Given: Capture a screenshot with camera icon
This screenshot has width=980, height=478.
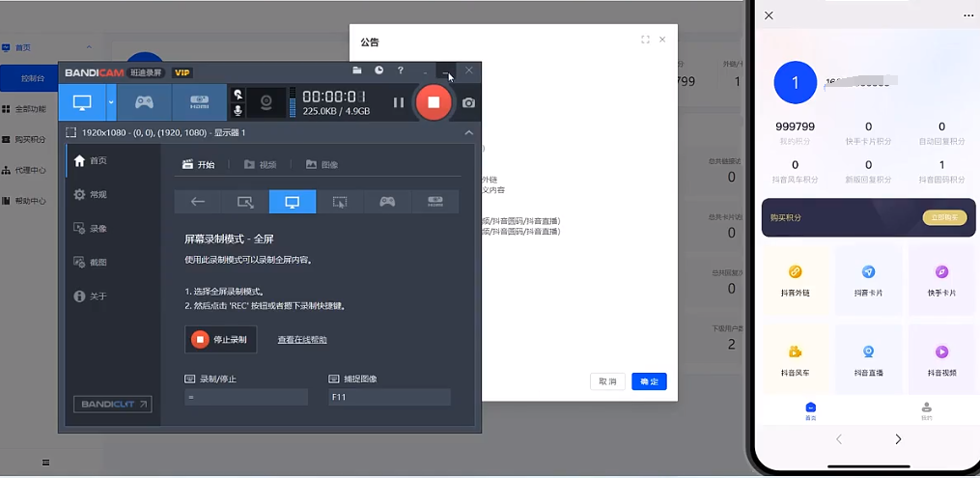Looking at the screenshot, I should [x=468, y=103].
